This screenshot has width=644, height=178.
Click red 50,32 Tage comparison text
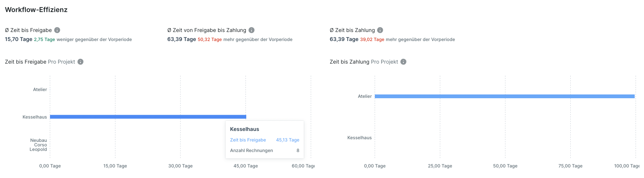click(x=209, y=40)
